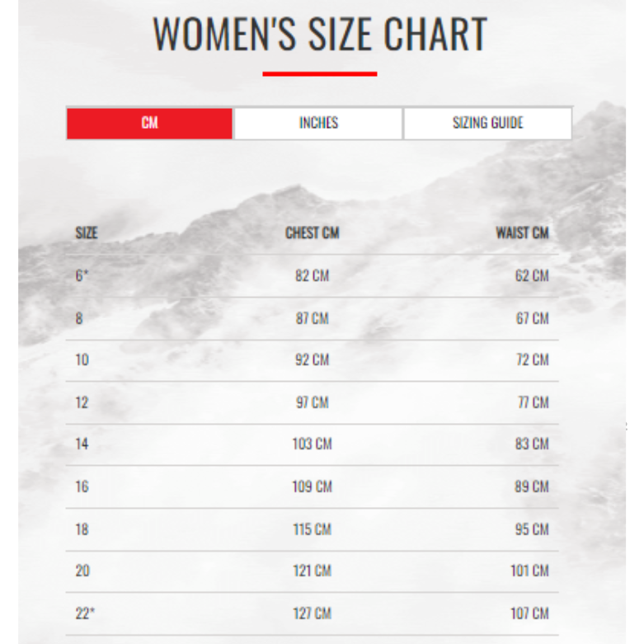Select the size 6* row label
The image size is (644, 644).
click(82, 275)
